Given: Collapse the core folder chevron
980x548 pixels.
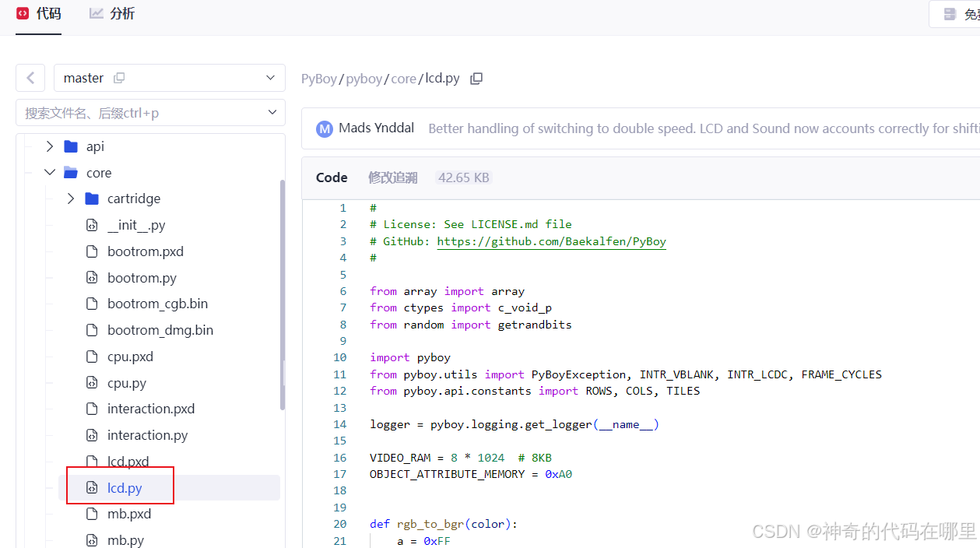Looking at the screenshot, I should (50, 173).
